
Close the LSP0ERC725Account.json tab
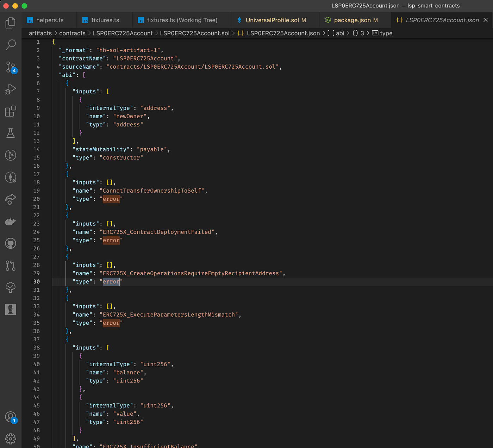click(x=486, y=20)
